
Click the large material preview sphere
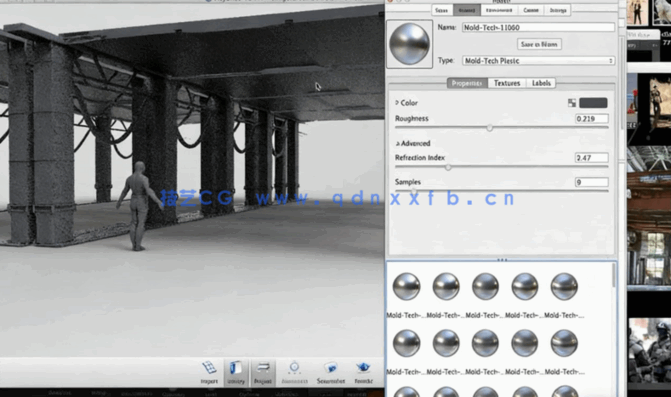[409, 44]
